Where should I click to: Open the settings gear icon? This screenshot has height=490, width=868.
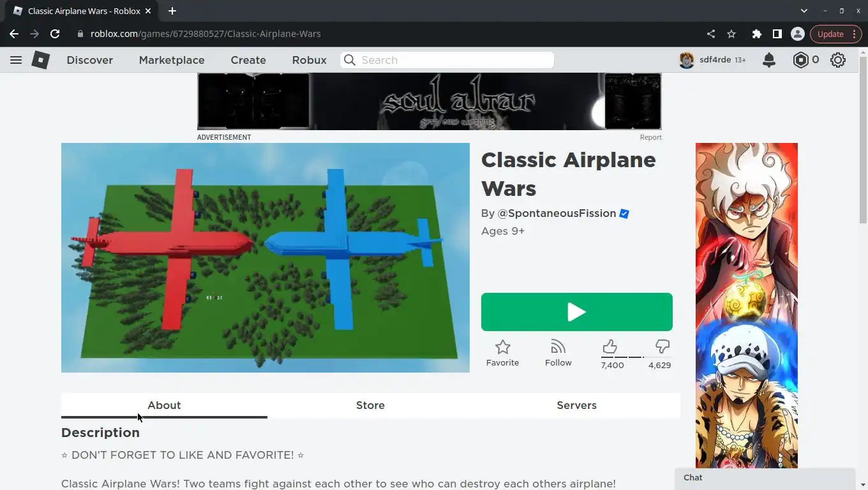pos(838,60)
